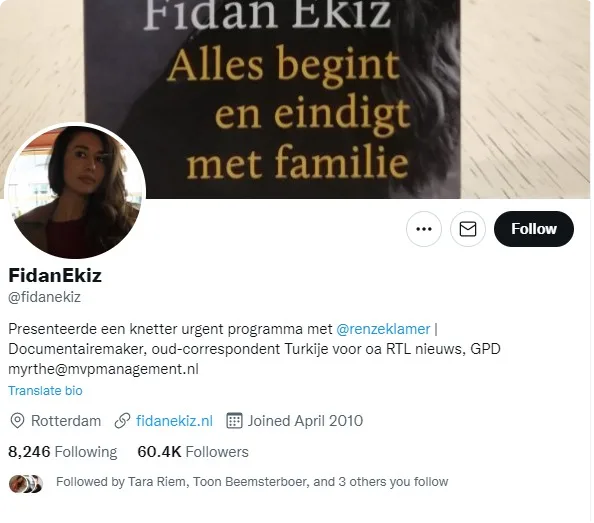Follow the FidanEkiz account
The image size is (594, 523).
click(533, 229)
